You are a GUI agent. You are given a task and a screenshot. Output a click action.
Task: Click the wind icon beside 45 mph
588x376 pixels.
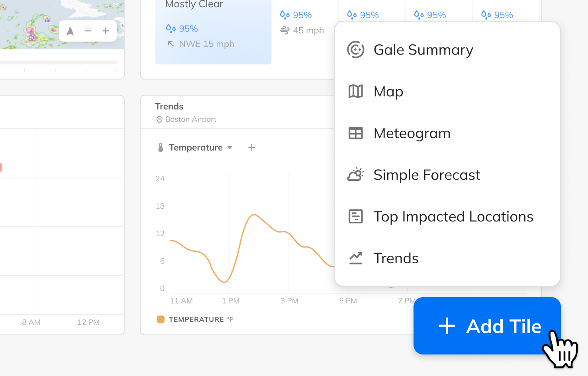click(284, 30)
